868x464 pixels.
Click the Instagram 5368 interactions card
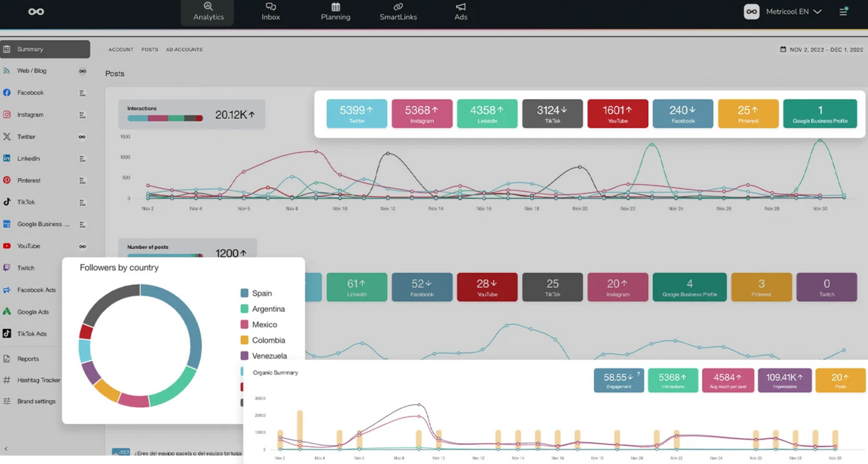pos(422,113)
